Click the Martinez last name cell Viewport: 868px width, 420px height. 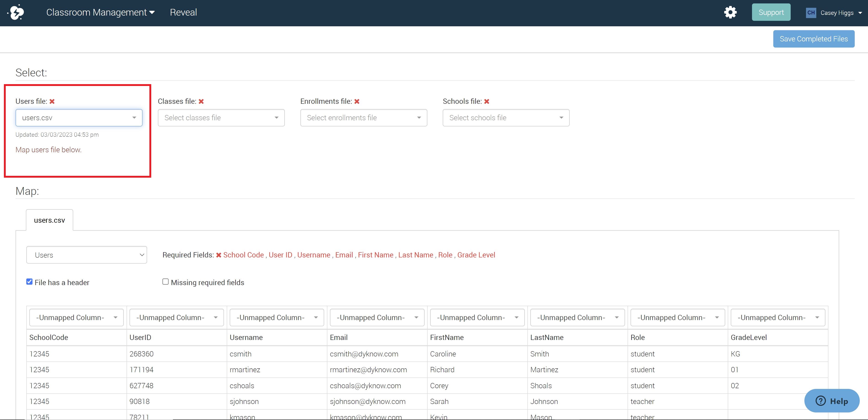(x=577, y=370)
